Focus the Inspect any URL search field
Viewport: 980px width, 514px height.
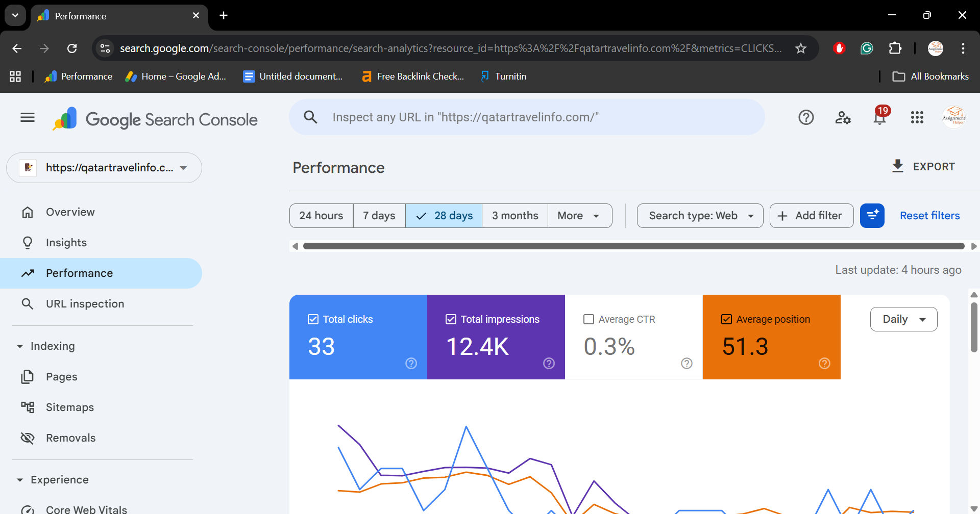tap(527, 117)
